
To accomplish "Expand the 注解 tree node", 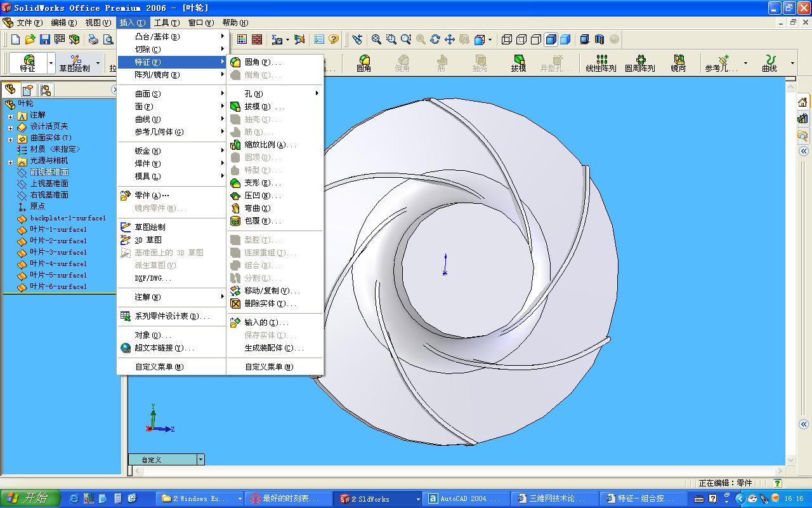I will 10,116.
